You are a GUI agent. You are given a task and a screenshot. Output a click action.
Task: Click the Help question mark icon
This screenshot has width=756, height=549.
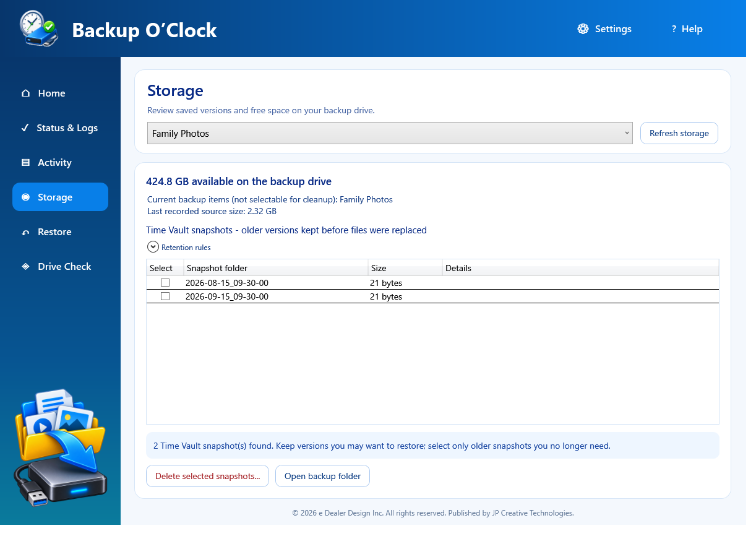pos(674,29)
